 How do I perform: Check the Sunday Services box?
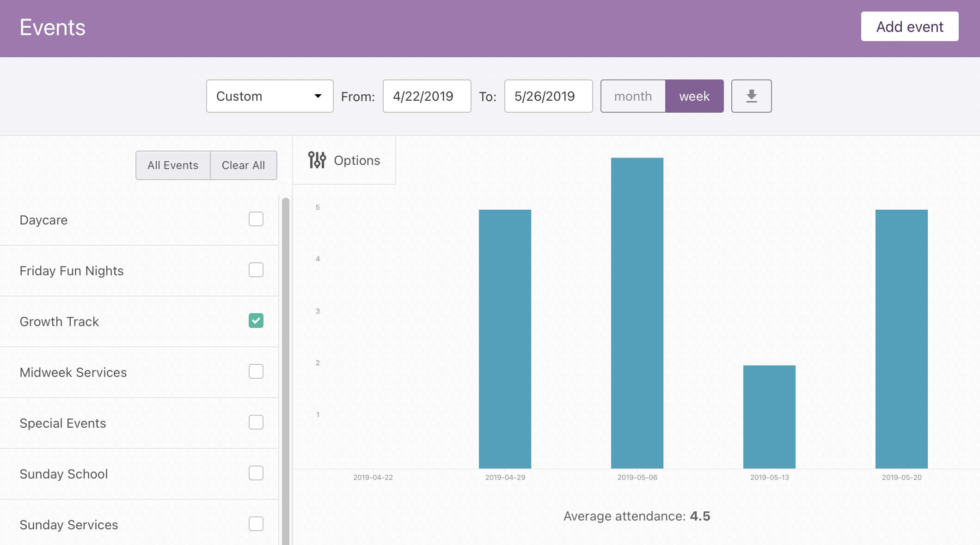click(x=256, y=524)
